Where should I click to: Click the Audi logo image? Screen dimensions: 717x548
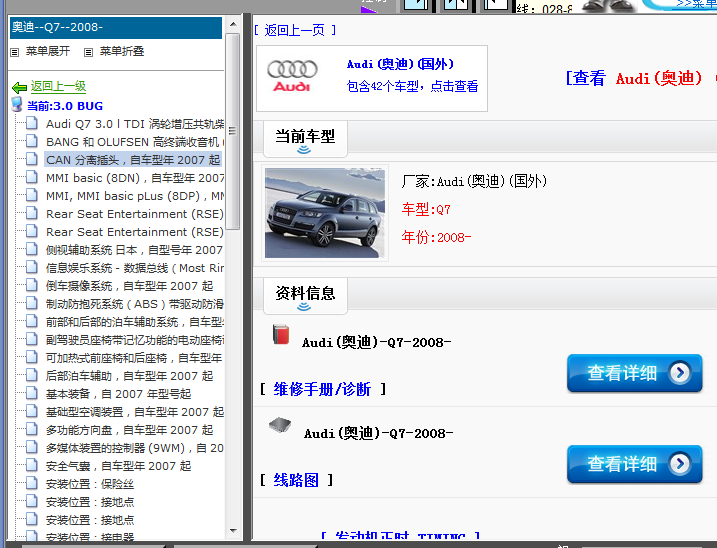point(293,77)
